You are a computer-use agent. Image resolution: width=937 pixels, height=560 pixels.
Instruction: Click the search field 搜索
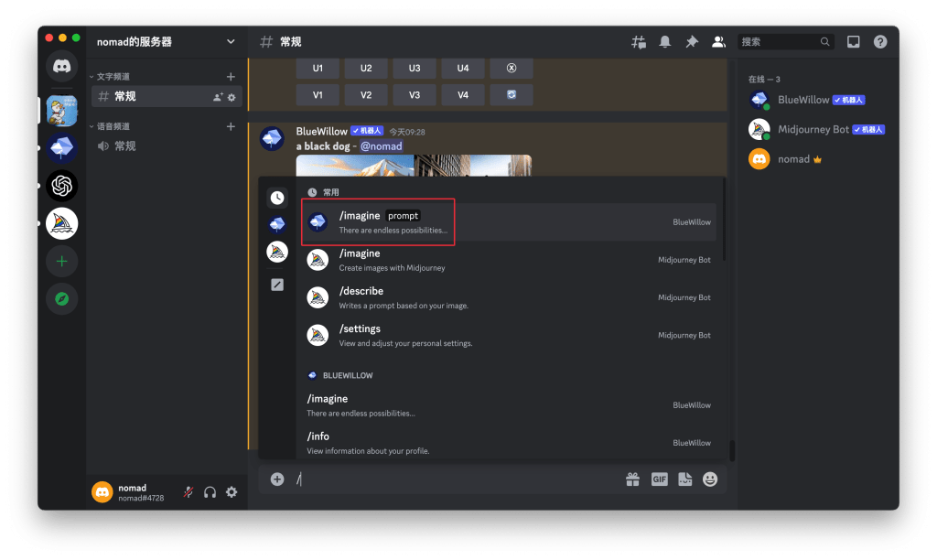784,42
